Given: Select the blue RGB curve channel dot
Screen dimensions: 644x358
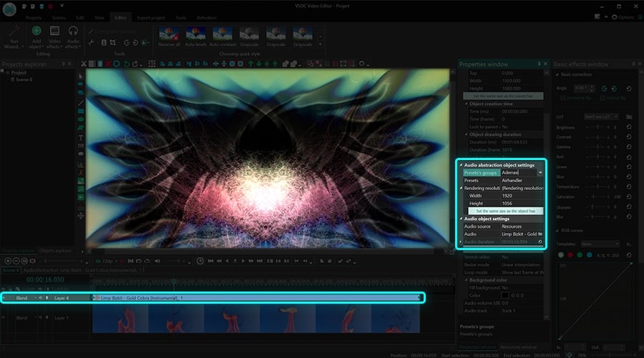Looking at the screenshot, I should (590, 255).
